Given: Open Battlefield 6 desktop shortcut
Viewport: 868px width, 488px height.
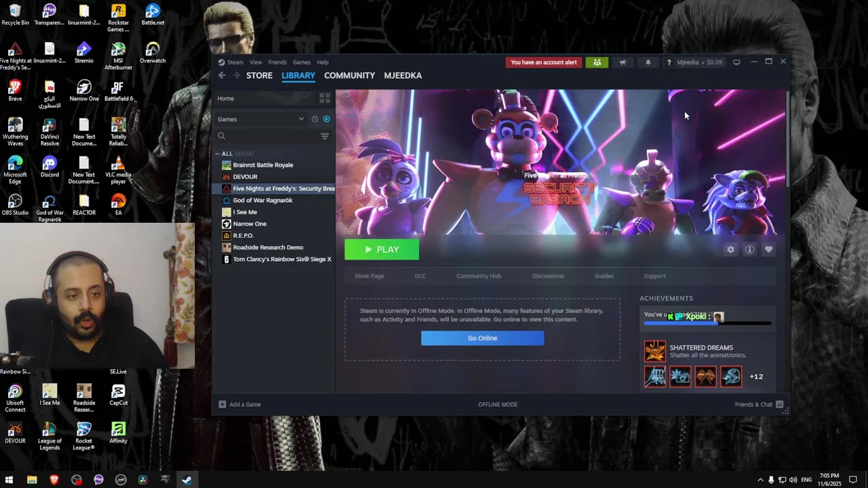Looking at the screenshot, I should coord(118,91).
